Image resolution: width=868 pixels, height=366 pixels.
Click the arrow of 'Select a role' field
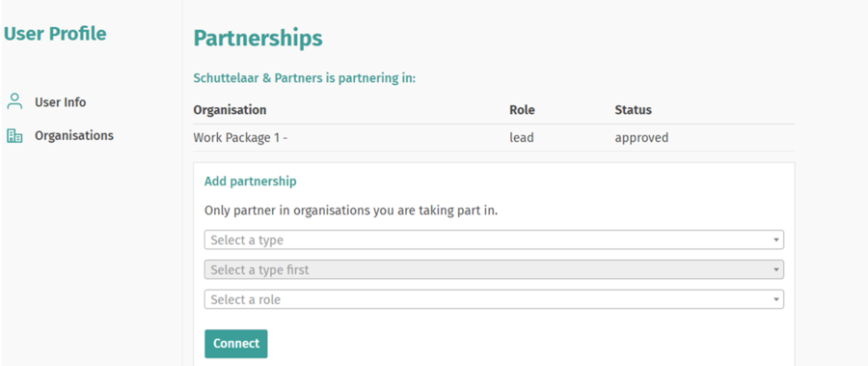(776, 300)
